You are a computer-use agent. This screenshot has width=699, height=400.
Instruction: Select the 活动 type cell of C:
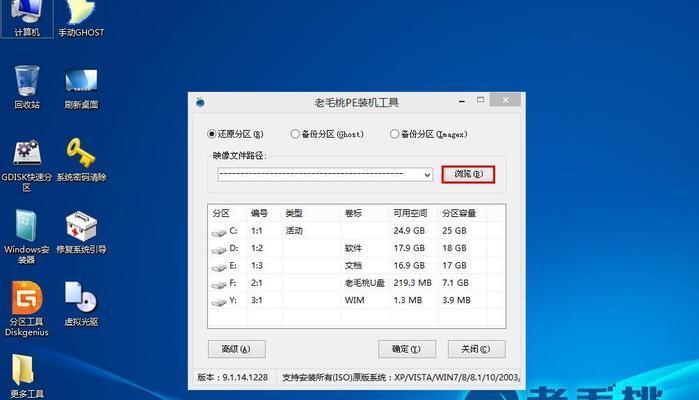[294, 231]
